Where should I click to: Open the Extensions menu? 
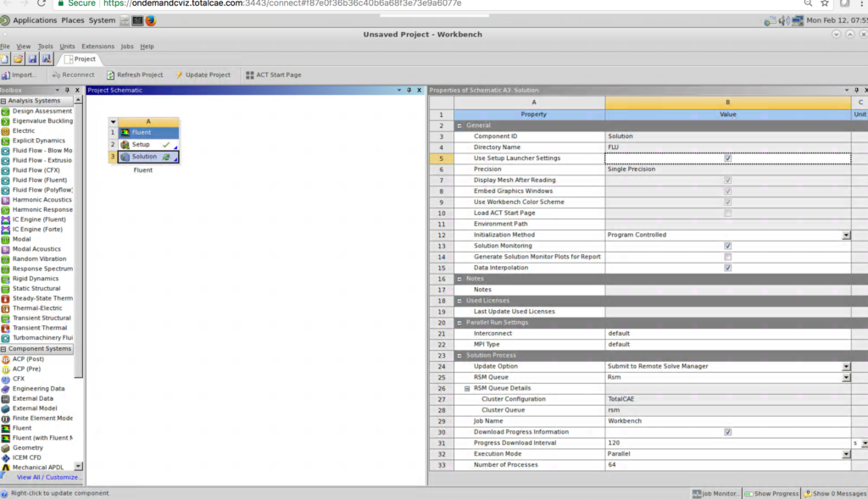point(97,46)
